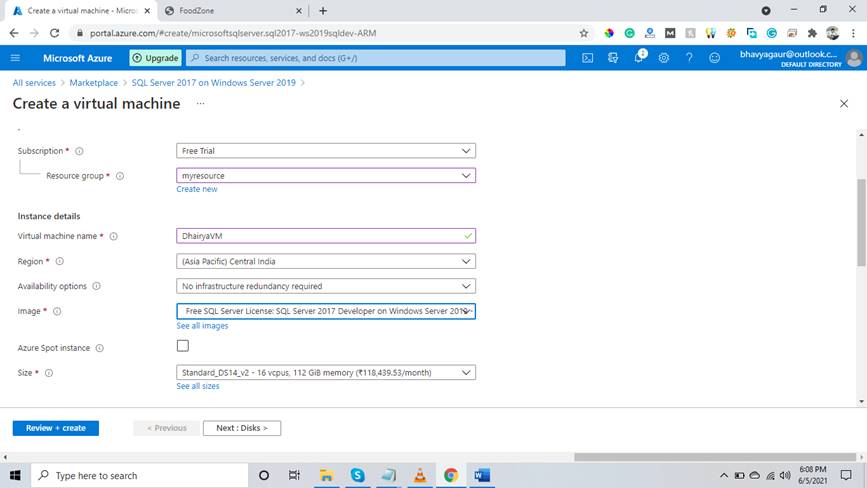This screenshot has height=488, width=867.
Task: Open the feedback smiley icon
Action: (714, 58)
